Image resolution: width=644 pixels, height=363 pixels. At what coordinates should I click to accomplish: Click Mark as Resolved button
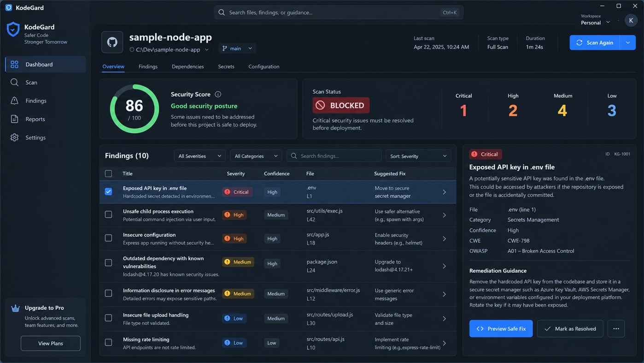pos(570,329)
